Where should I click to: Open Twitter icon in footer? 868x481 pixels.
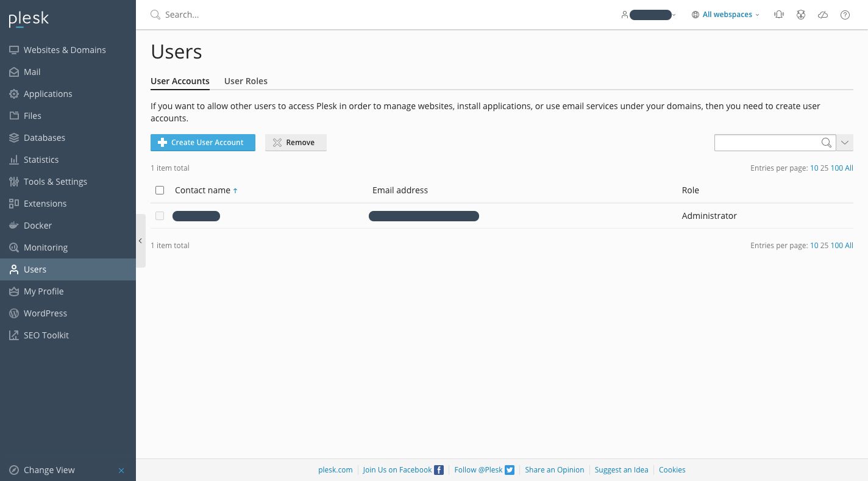click(x=510, y=470)
